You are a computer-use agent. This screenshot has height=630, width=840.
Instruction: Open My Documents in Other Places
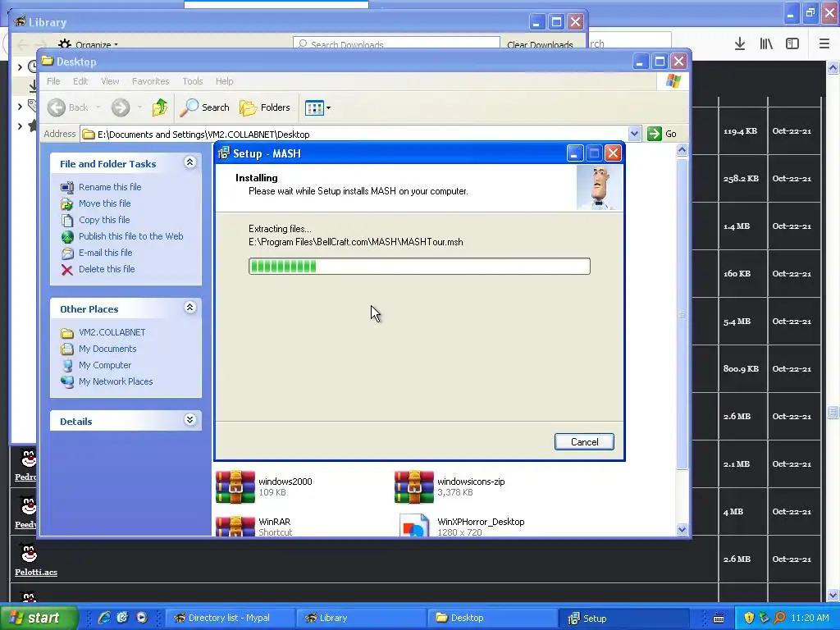[107, 349]
